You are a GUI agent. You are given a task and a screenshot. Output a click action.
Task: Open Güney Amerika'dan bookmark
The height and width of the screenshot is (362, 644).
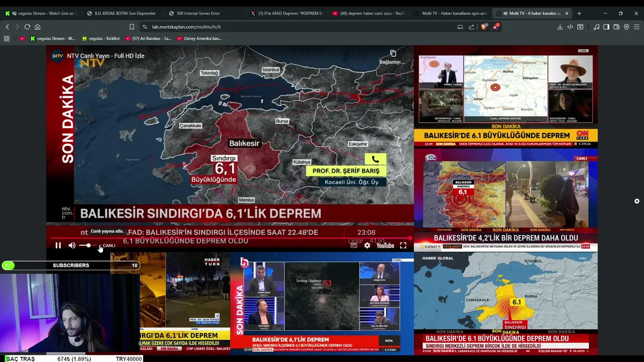coord(199,38)
